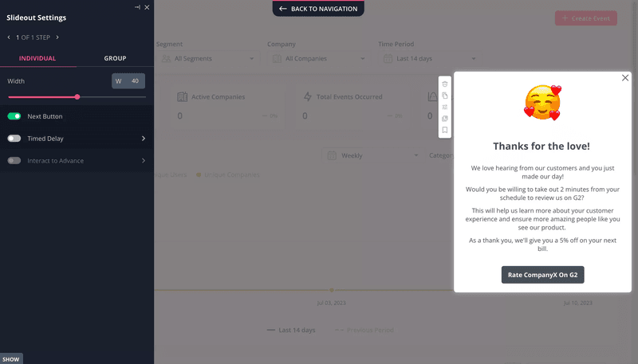
Task: Click the bookmark icon beside slideout
Action: tap(445, 130)
